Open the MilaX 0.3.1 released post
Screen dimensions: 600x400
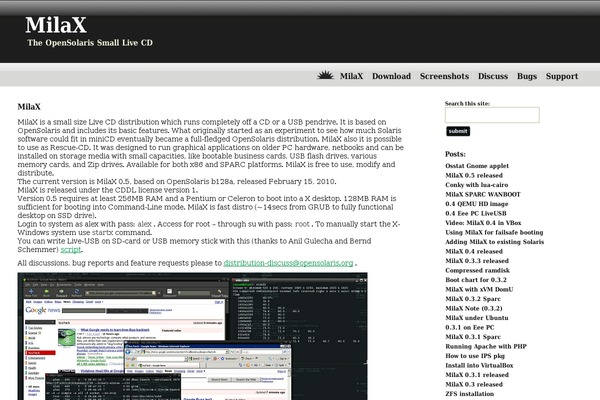[477, 375]
